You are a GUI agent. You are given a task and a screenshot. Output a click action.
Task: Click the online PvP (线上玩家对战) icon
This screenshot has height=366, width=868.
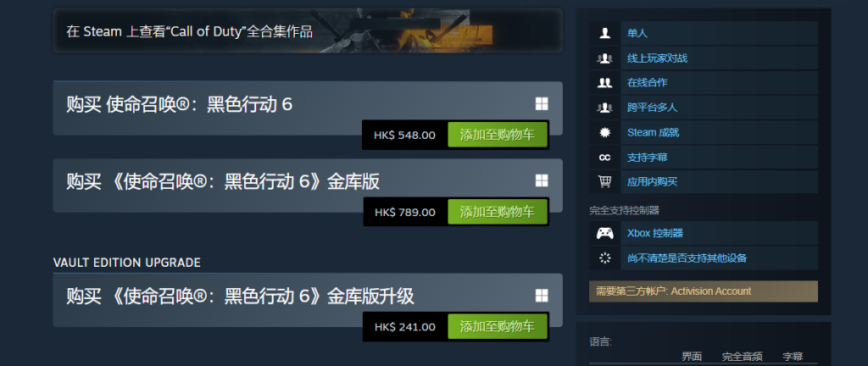click(x=604, y=58)
